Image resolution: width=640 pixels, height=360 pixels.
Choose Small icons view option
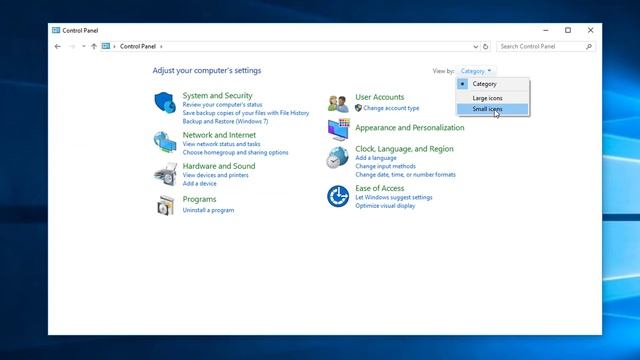click(x=493, y=109)
